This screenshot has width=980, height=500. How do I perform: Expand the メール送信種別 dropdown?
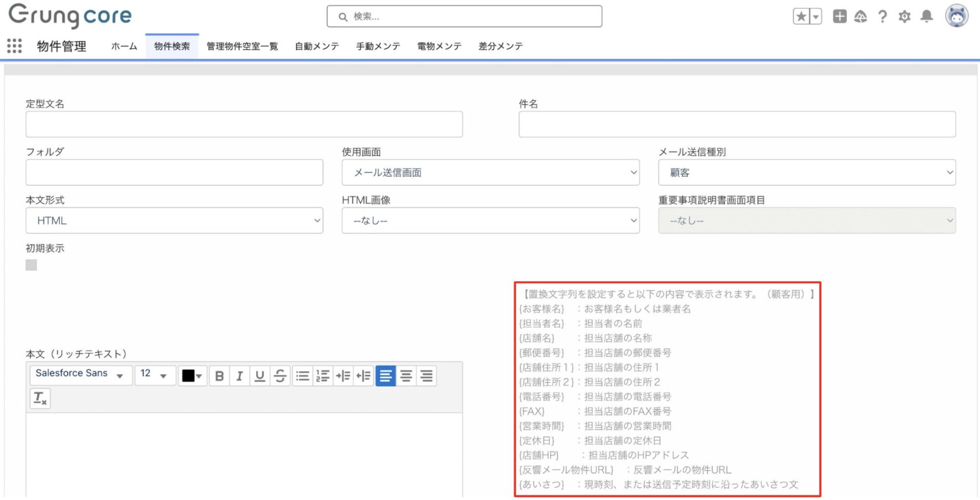[806, 173]
